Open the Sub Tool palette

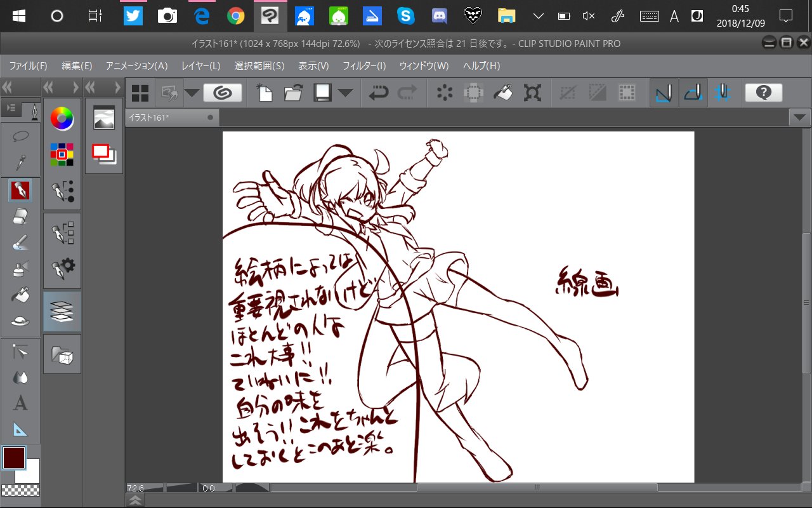(x=62, y=232)
